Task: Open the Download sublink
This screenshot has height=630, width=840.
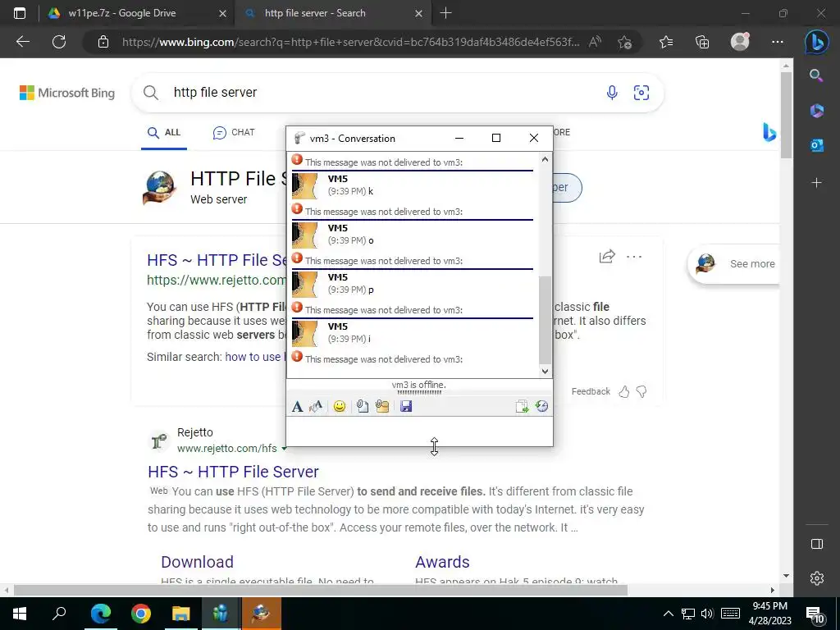Action: point(197,561)
